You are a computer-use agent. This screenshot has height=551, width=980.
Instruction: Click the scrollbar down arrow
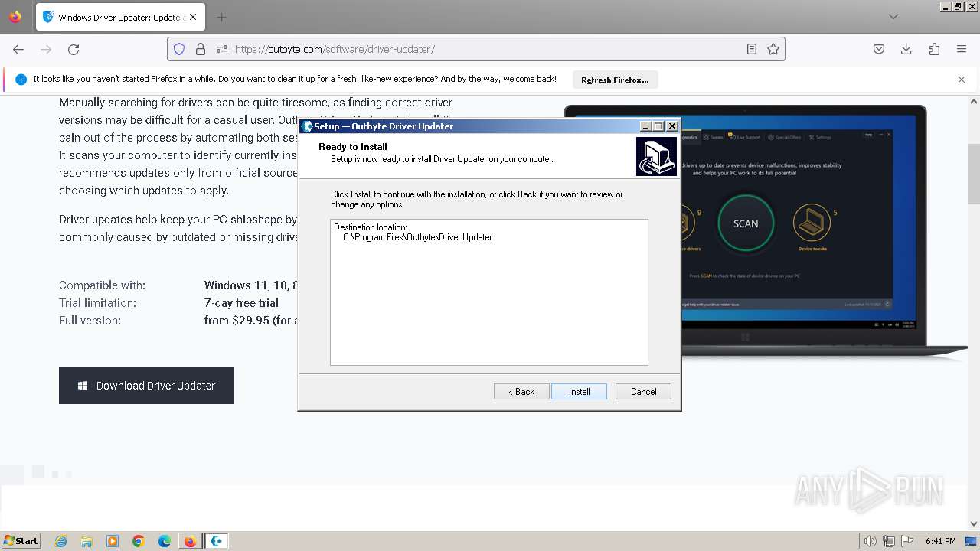(x=974, y=523)
